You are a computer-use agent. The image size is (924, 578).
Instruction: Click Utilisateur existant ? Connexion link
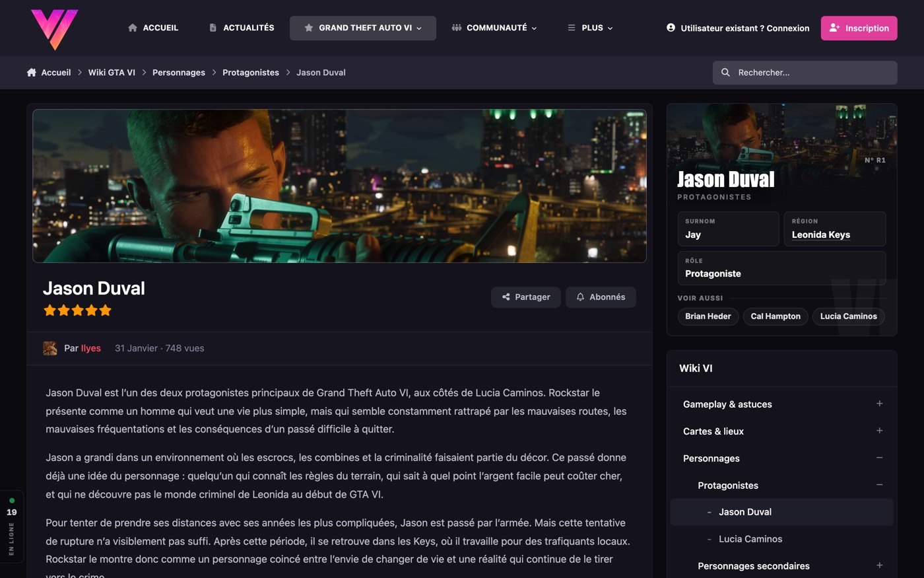(x=738, y=28)
